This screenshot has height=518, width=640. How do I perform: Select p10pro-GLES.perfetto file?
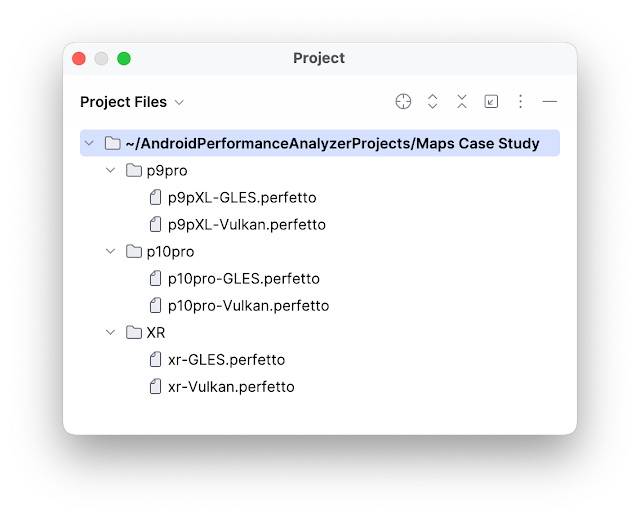(x=244, y=279)
